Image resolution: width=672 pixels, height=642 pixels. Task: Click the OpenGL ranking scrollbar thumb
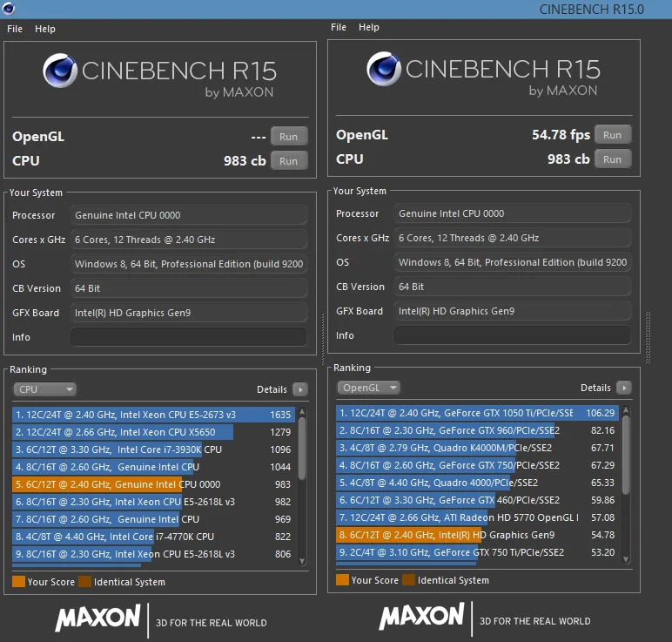coord(626,455)
